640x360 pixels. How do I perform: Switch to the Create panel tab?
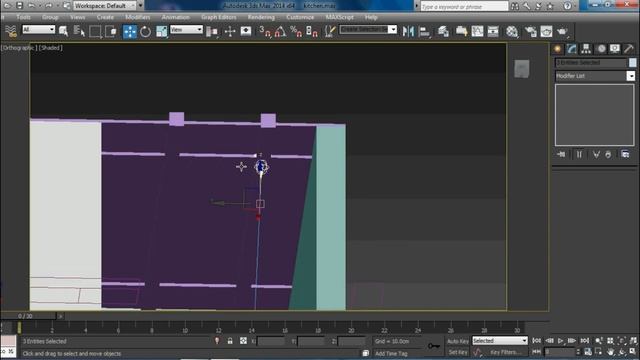coord(558,49)
